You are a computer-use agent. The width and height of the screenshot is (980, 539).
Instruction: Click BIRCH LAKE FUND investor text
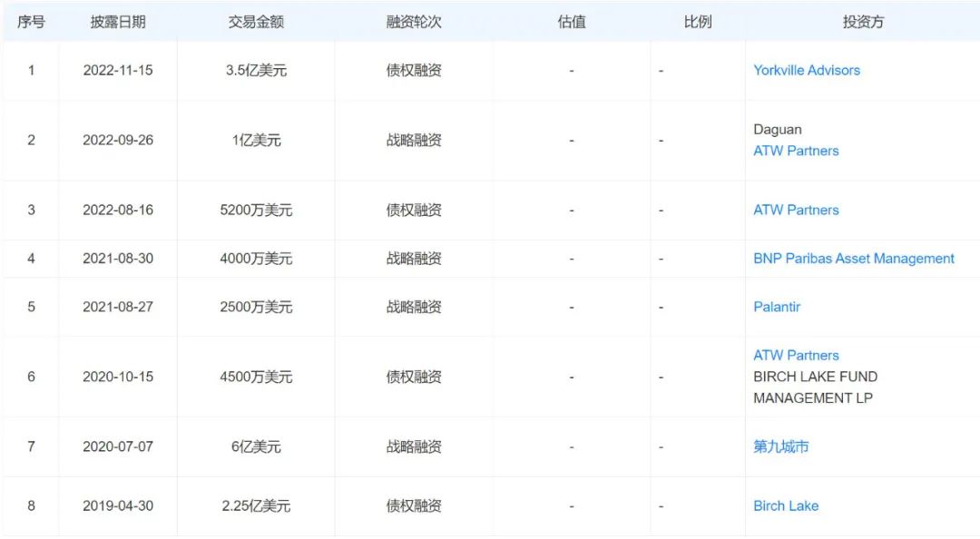815,377
